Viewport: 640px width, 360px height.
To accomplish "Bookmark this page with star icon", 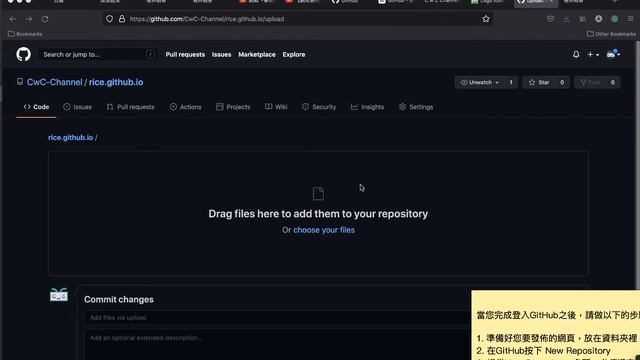I will click(x=486, y=19).
